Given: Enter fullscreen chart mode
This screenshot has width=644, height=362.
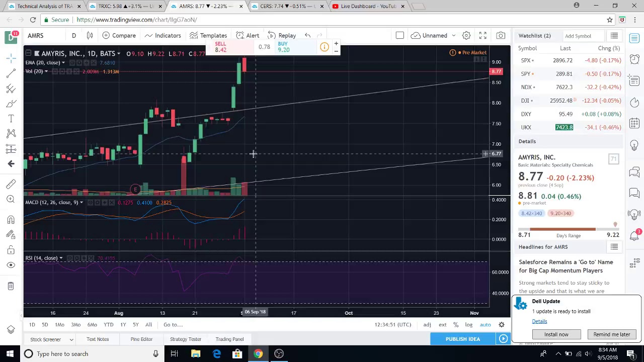Looking at the screenshot, I should coord(482,36).
